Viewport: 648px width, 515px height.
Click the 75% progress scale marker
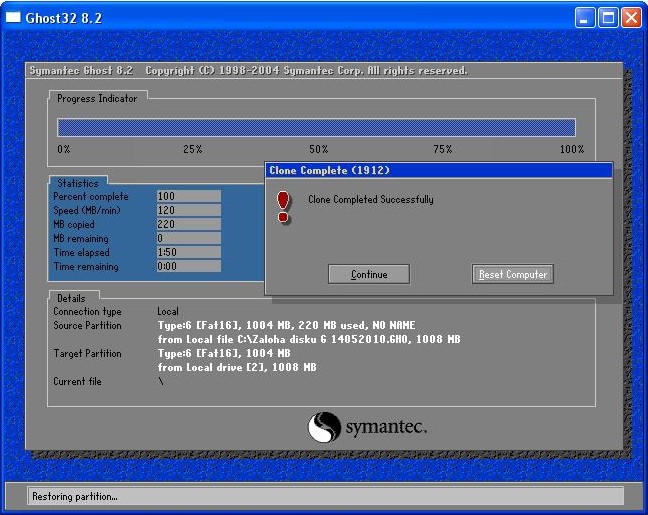pyautogui.click(x=443, y=149)
